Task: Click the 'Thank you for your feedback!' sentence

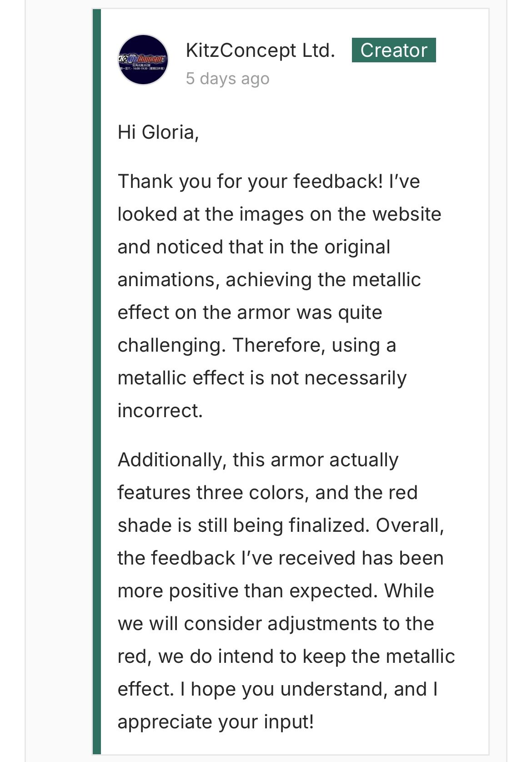Action: pyautogui.click(x=251, y=182)
